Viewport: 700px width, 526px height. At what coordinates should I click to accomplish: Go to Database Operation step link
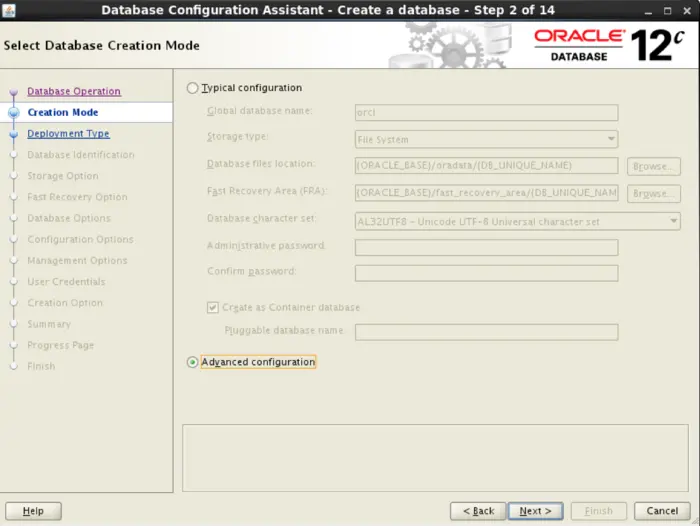tap(74, 91)
